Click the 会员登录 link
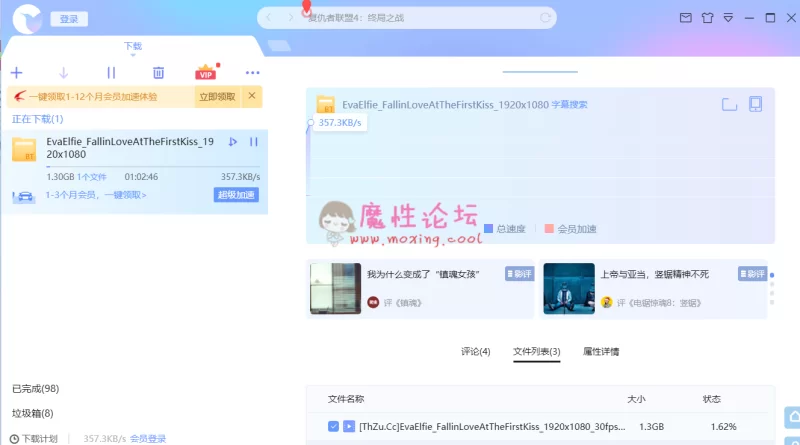Image resolution: width=800 pixels, height=445 pixels. pos(148,439)
